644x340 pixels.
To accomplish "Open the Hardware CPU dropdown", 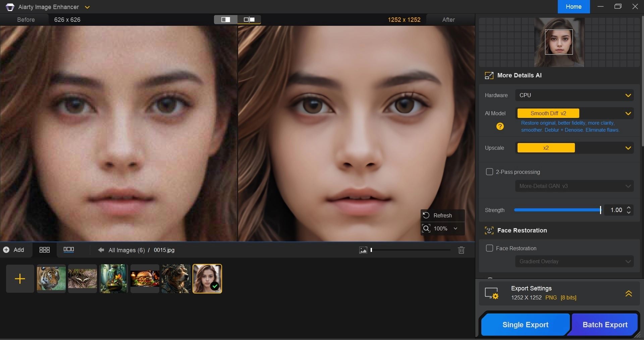I will (574, 95).
